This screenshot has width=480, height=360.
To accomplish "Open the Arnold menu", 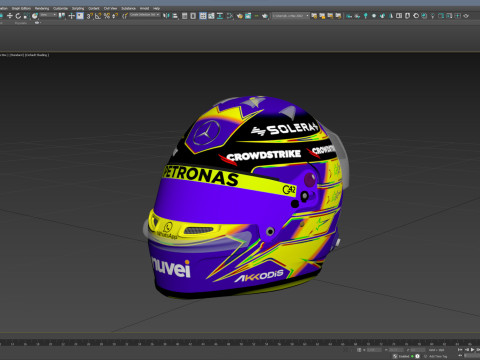I will pyautogui.click(x=144, y=8).
